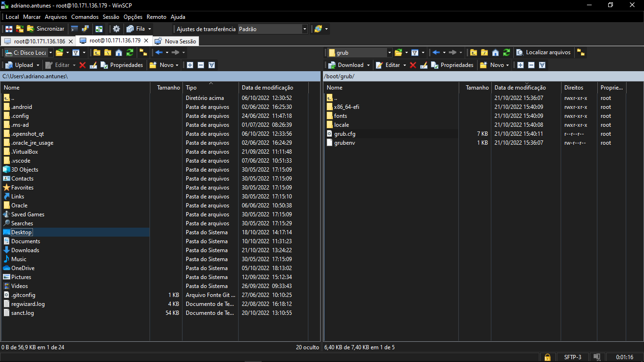The image size is (644, 362).
Task: Open the Local menu
Action: click(12, 16)
